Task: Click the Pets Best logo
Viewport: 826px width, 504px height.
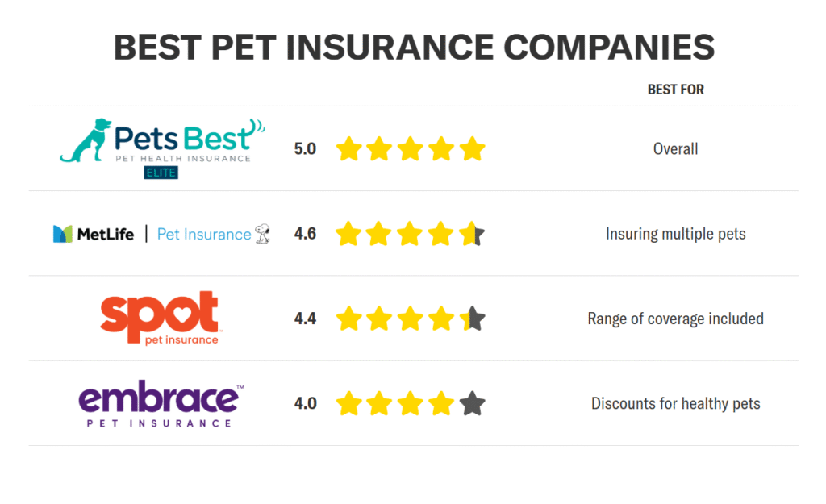Action: click(162, 148)
